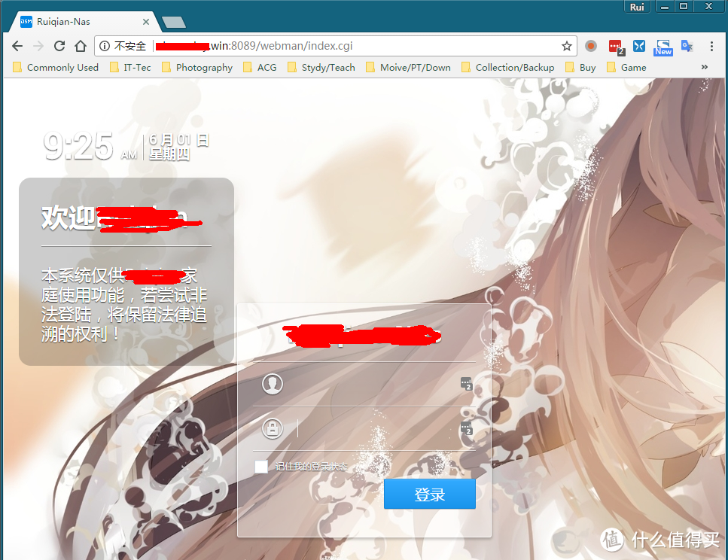
Task: Click the address bar URL field
Action: (335, 46)
